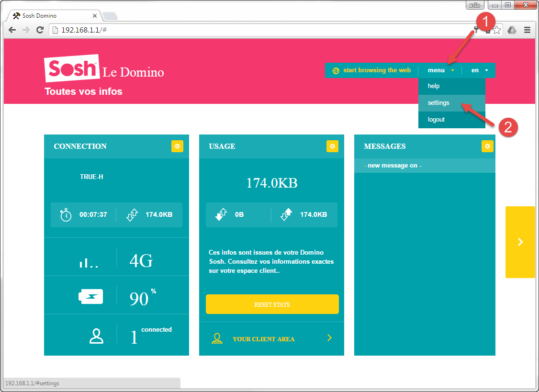This screenshot has height=392, width=539.
Task: Click the Ces infos sont issues paragraph
Action: [x=271, y=262]
